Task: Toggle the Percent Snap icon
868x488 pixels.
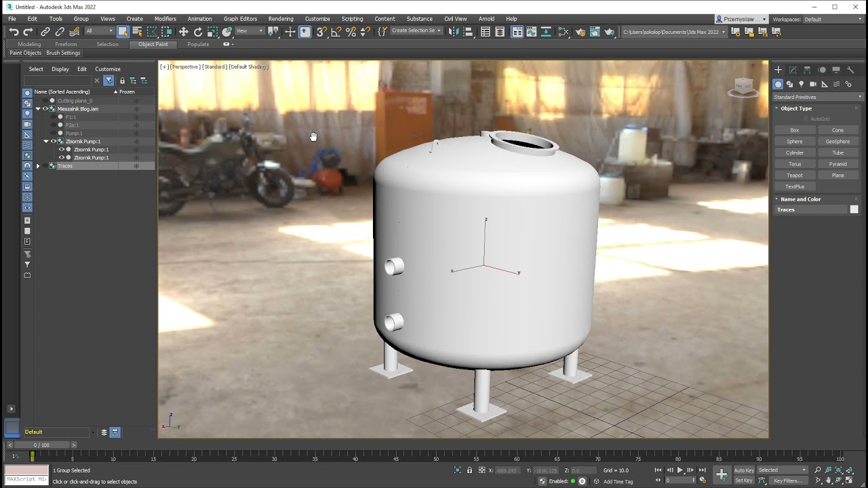Action: 351,32
